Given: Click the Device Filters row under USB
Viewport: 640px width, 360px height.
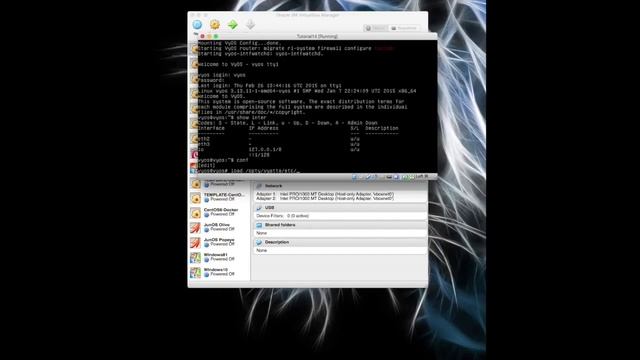Looking at the screenshot, I should click(282, 216).
